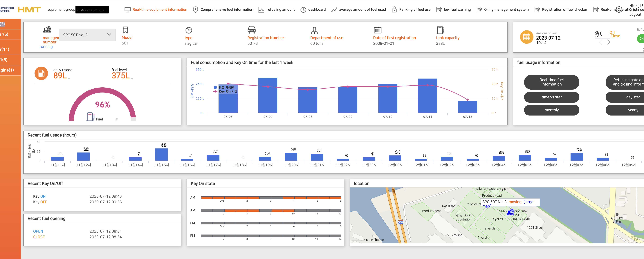Click the dashboard clock icon
The image size is (644, 259).
pyautogui.click(x=303, y=10)
